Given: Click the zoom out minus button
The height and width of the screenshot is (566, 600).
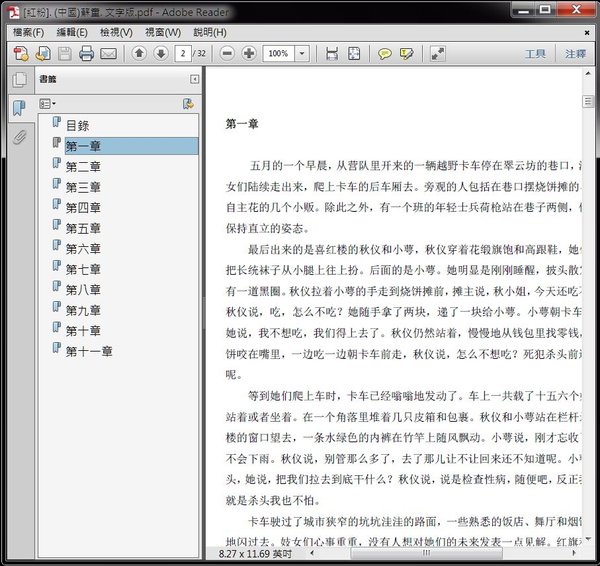Looking at the screenshot, I should [x=227, y=53].
